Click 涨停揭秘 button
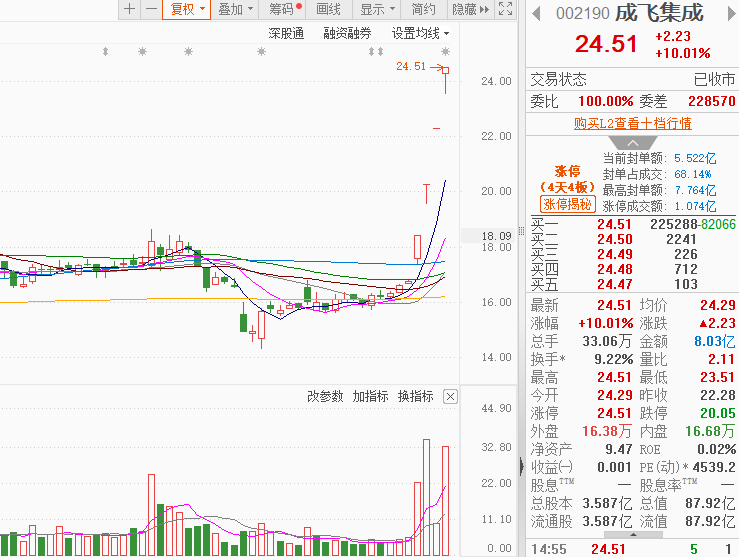 click(x=568, y=204)
